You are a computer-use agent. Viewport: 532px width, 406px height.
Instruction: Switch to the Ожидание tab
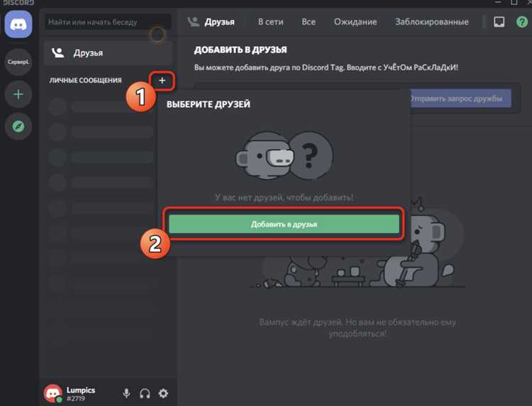point(355,22)
